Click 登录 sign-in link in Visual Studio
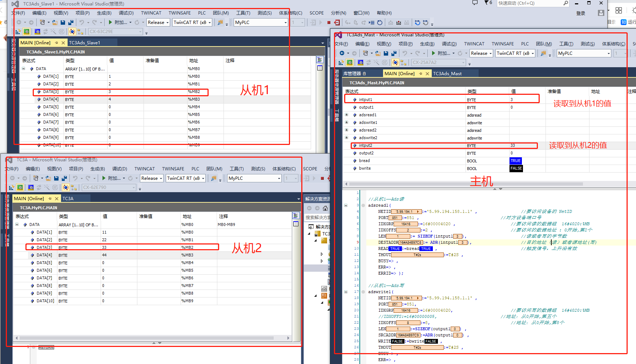The image size is (636, 364). pos(581,13)
